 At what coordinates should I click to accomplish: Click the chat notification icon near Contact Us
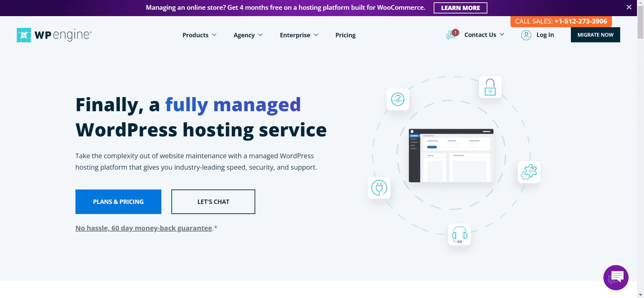[452, 35]
